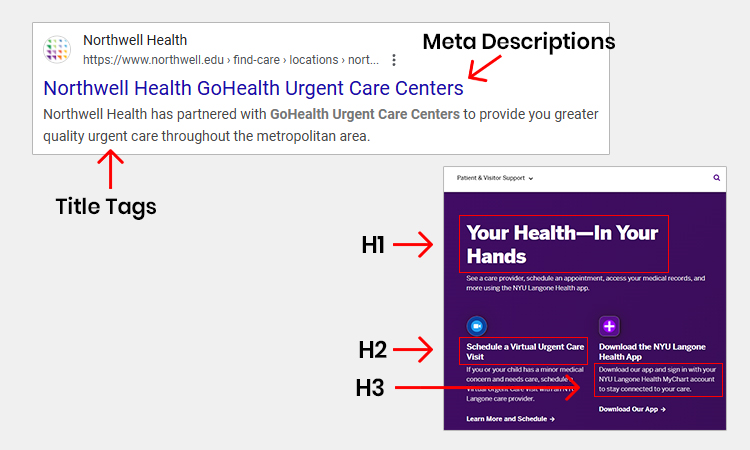Click the Northwell Health favicon logo
Screen dimensions: 750x450
tap(58, 50)
